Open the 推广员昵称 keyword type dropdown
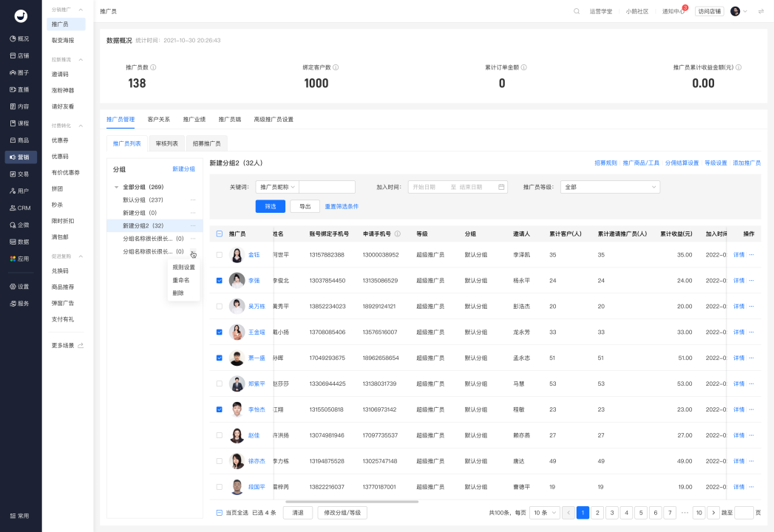Image resolution: width=774 pixels, height=532 pixels. [x=277, y=187]
